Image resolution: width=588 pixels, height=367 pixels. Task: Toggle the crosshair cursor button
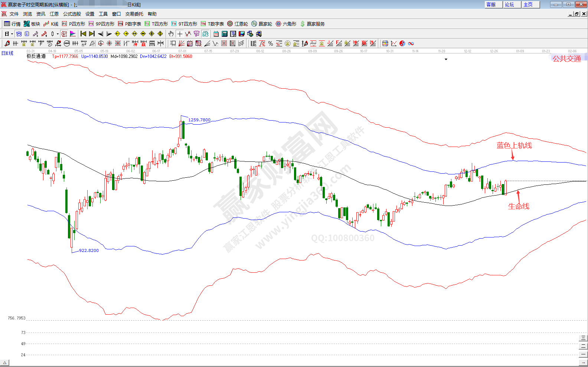(x=180, y=34)
